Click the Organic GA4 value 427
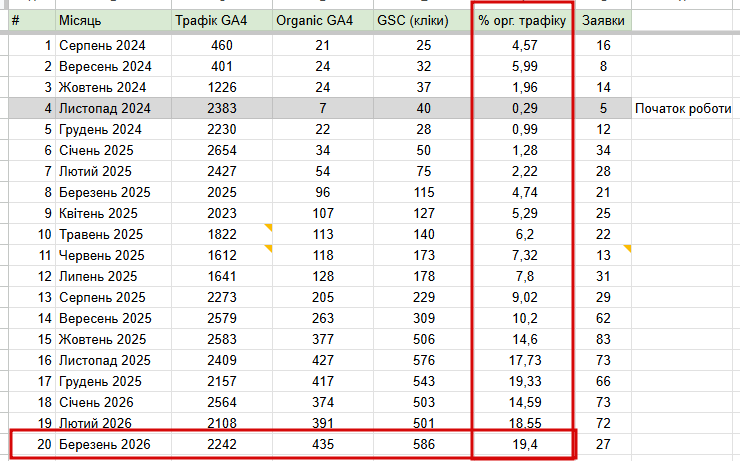The width and height of the screenshot is (740, 461). [321, 360]
